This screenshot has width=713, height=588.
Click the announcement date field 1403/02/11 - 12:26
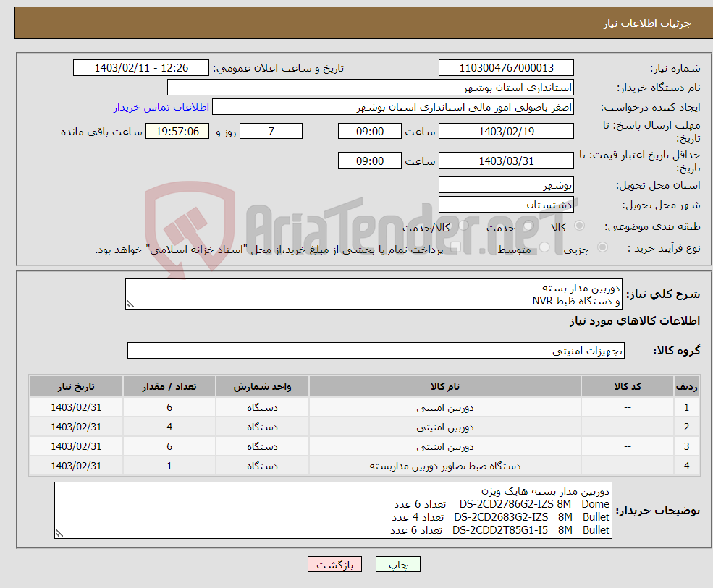(141, 68)
